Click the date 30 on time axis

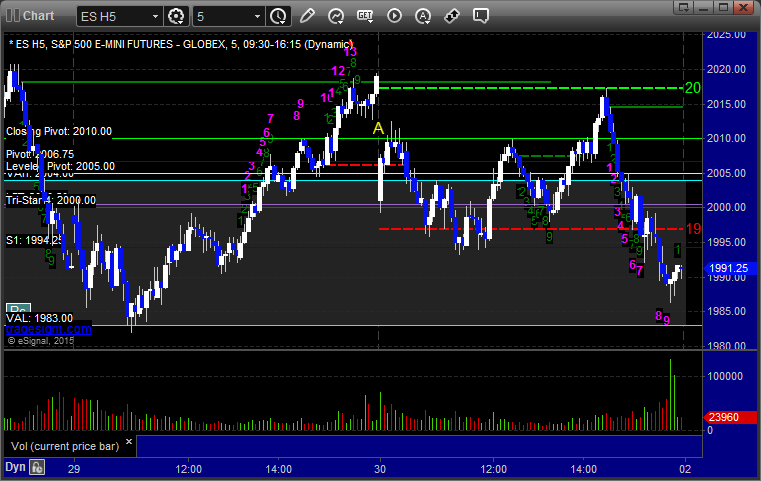[x=380, y=469]
